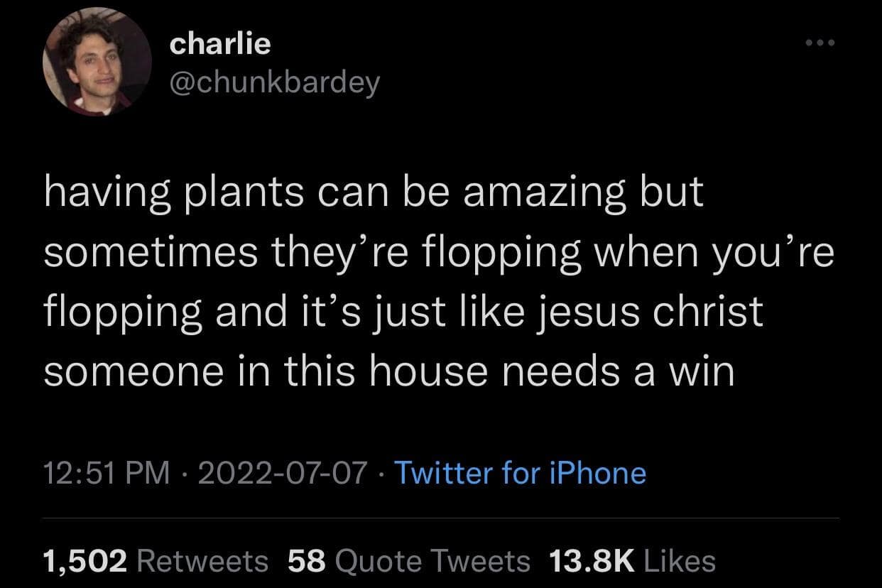Open the Twitter for iPhone source link
This screenshot has width=882, height=588.
click(519, 472)
